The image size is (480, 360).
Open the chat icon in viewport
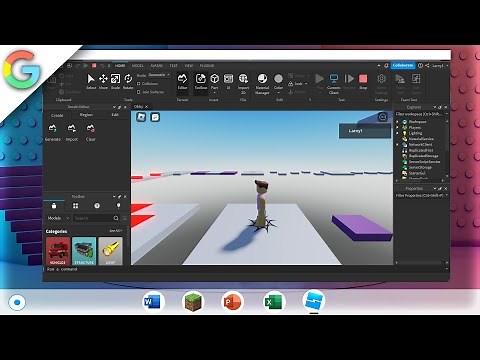pyautogui.click(x=155, y=117)
